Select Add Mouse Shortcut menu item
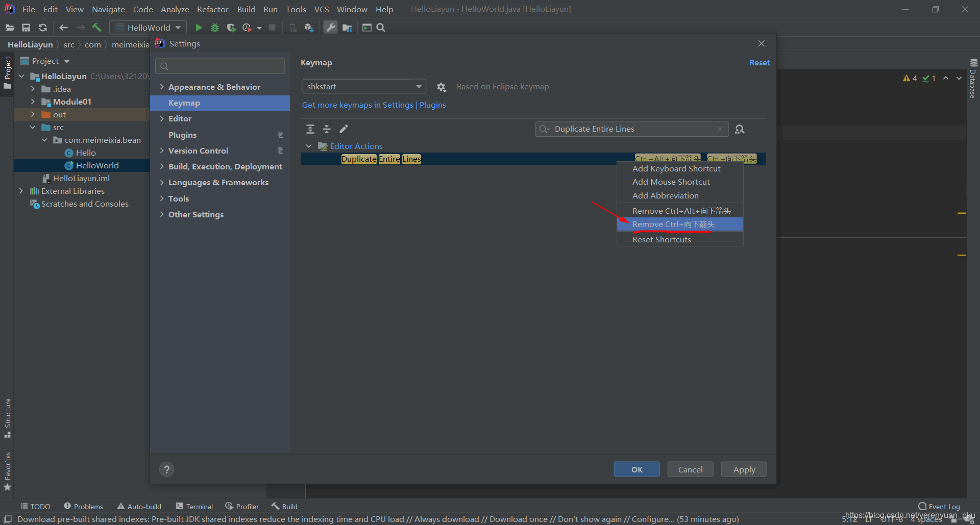This screenshot has height=525, width=980. point(679,182)
